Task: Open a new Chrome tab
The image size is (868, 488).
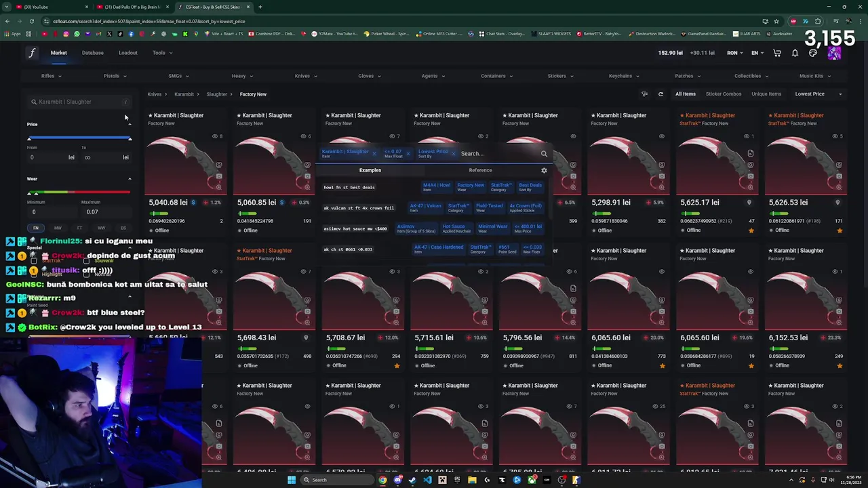Action: (260, 7)
